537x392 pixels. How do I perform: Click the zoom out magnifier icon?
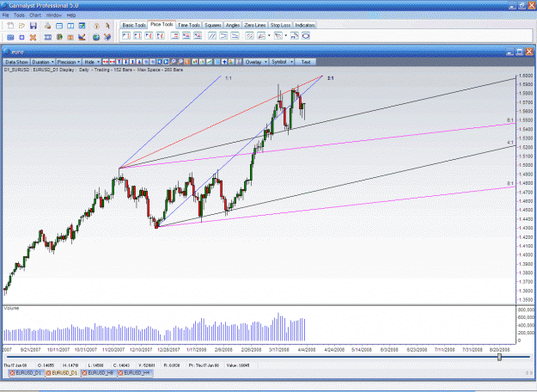pos(180,62)
